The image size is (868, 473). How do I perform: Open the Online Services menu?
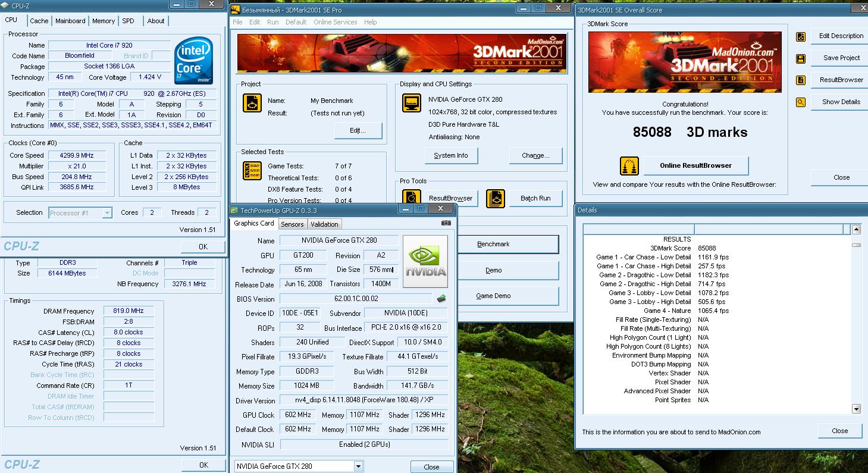click(x=336, y=22)
